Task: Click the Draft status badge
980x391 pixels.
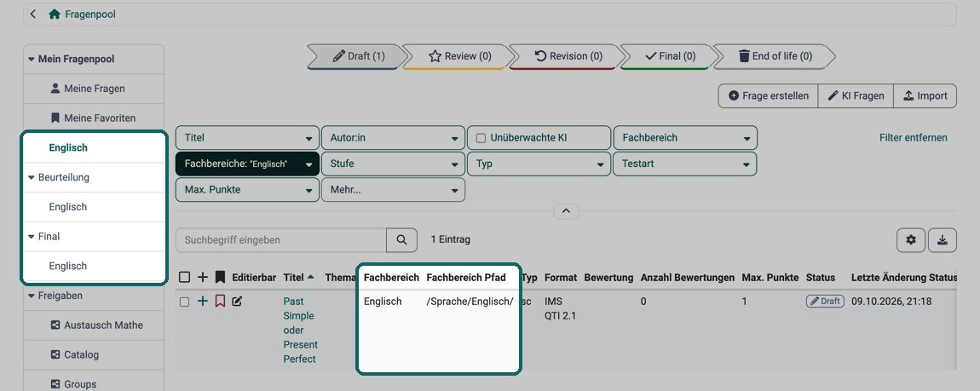Action: click(x=825, y=302)
